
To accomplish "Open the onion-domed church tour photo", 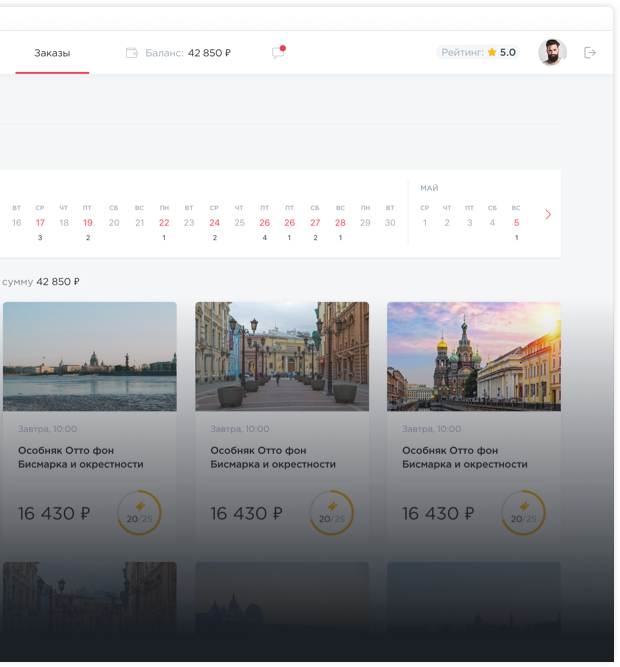I will 474,356.
